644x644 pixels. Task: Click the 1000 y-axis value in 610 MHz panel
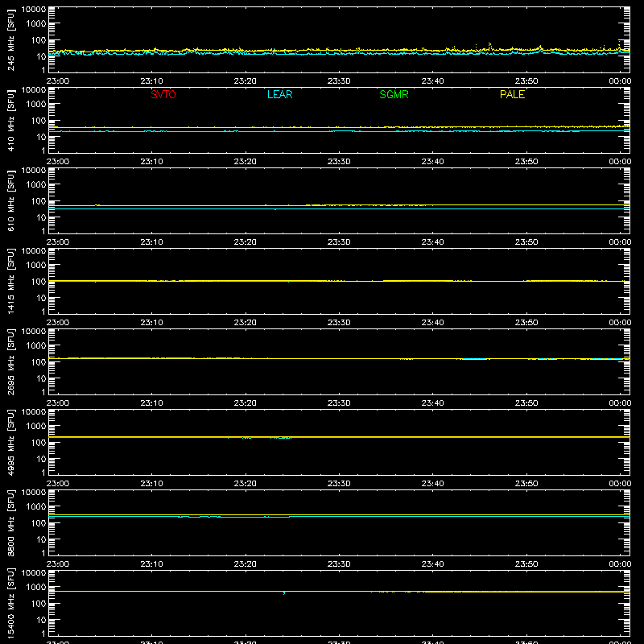(36, 185)
